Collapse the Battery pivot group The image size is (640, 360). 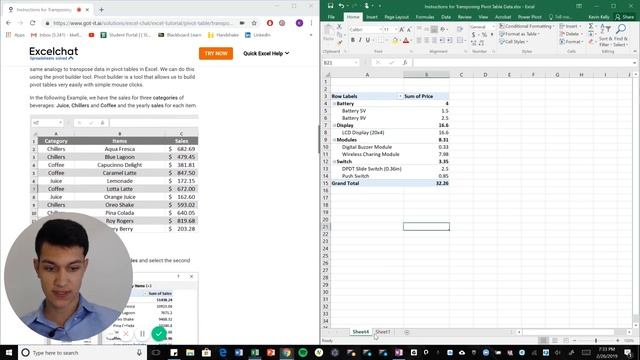pos(334,104)
